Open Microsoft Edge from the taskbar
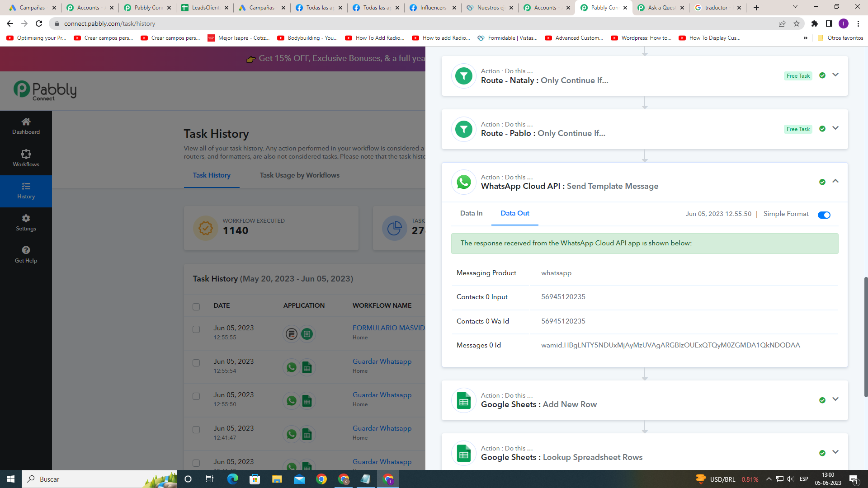868x488 pixels. point(233,479)
